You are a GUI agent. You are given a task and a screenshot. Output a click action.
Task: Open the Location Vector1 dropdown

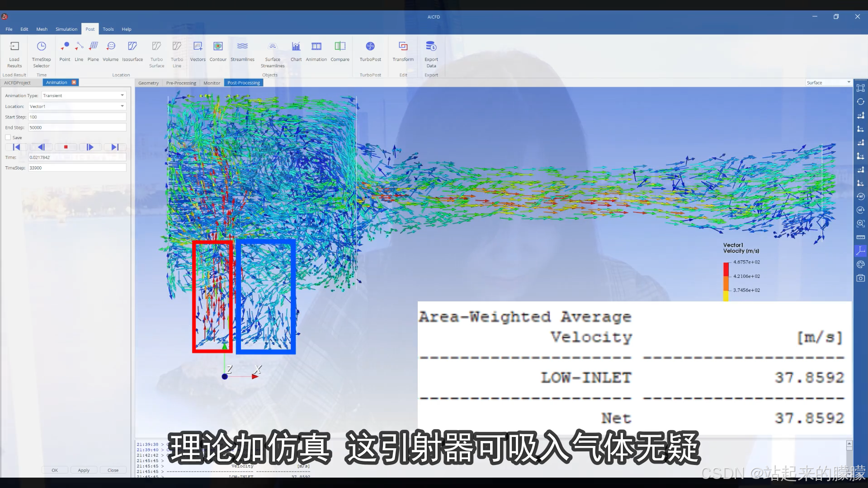pyautogui.click(x=122, y=106)
